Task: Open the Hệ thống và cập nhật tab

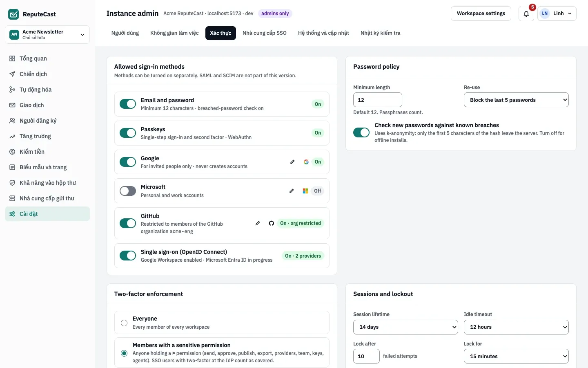Action: [323, 33]
